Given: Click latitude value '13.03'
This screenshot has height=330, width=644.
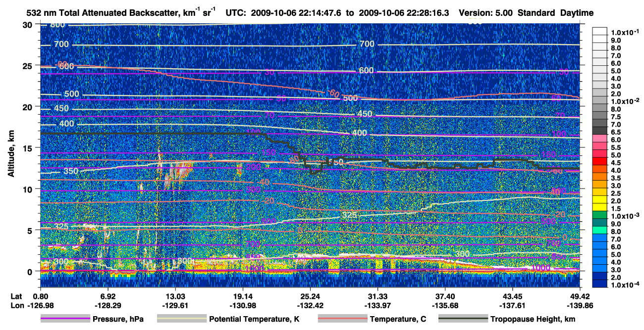Looking at the screenshot, I should [175, 296].
